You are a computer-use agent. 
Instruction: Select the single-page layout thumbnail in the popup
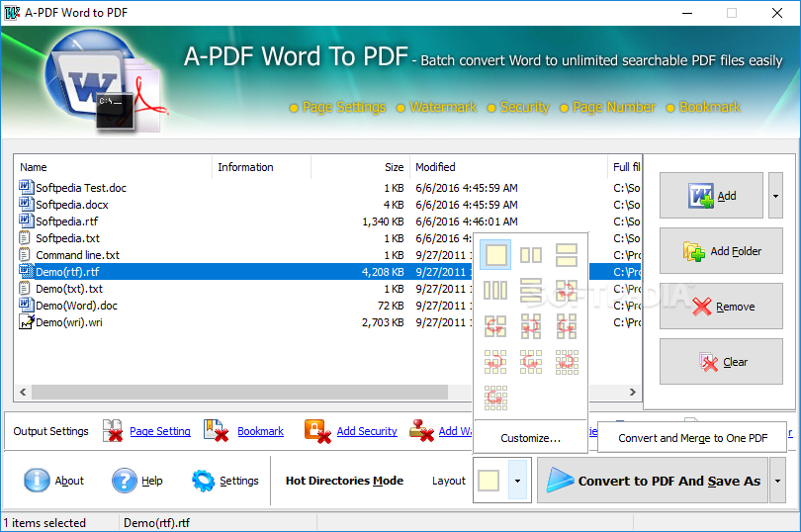(x=495, y=254)
